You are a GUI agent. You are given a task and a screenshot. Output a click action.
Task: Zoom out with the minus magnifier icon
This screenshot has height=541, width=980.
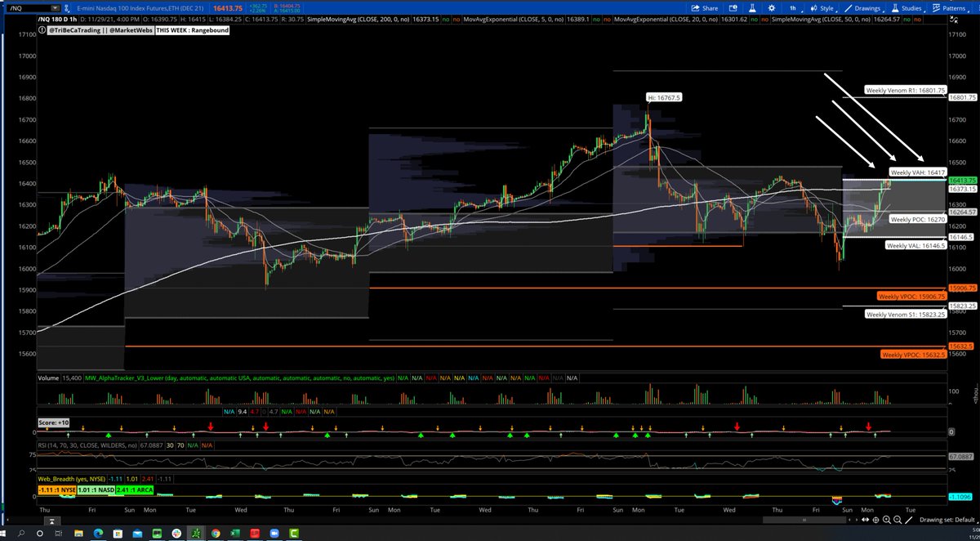(x=898, y=520)
